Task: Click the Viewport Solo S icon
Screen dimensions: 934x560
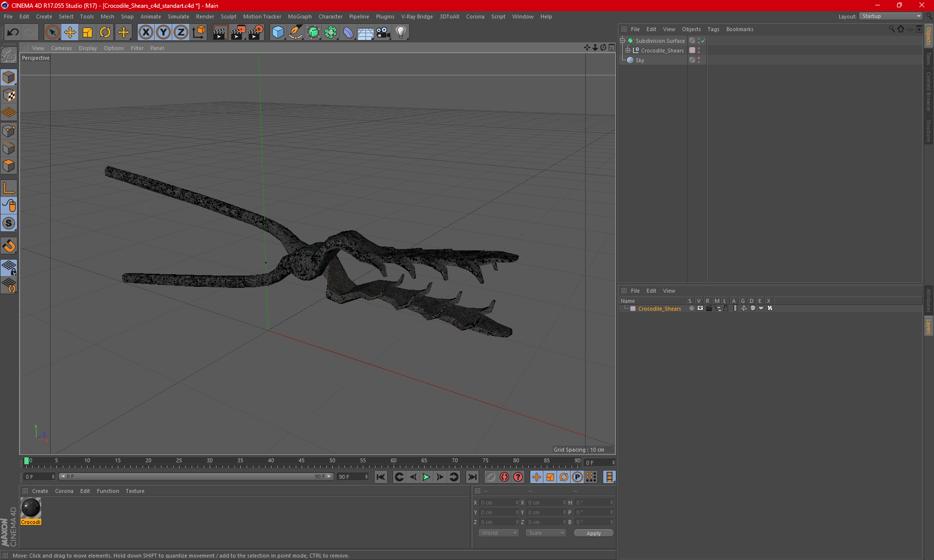Action: pos(9,224)
